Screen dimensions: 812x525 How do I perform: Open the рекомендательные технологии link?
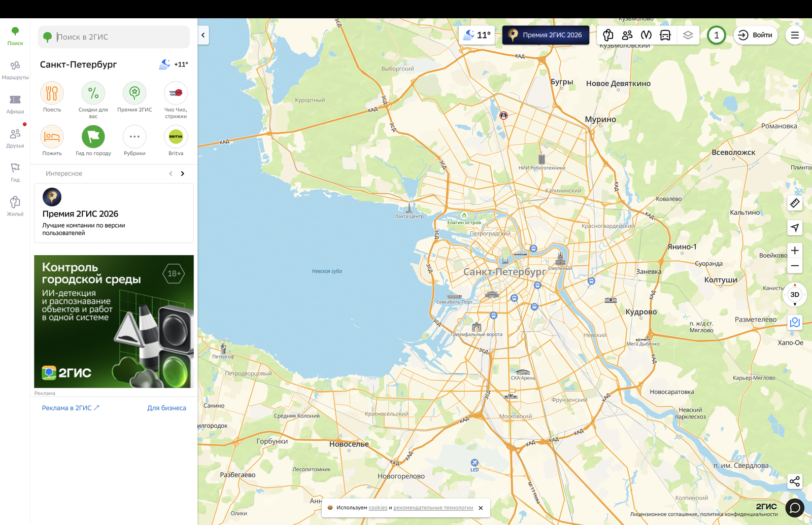point(433,508)
